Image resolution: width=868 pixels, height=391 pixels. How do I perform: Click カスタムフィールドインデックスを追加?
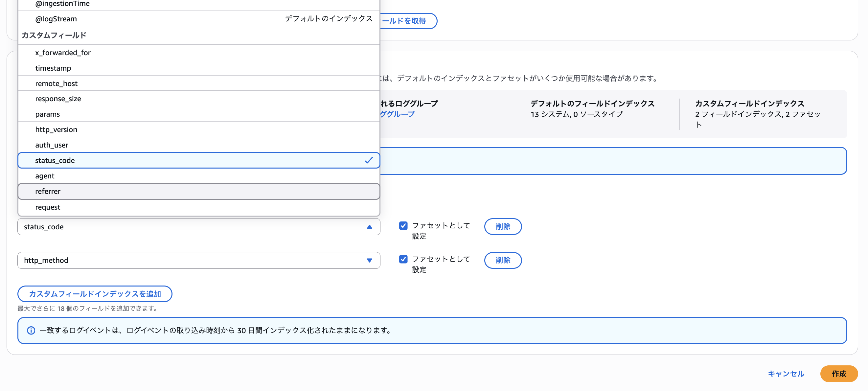[x=95, y=294]
